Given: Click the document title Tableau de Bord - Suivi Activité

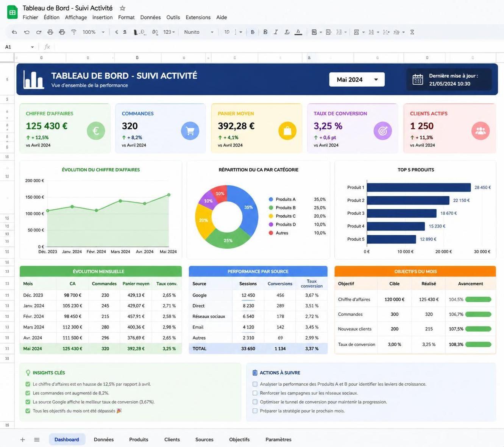Looking at the screenshot, I should [67, 8].
